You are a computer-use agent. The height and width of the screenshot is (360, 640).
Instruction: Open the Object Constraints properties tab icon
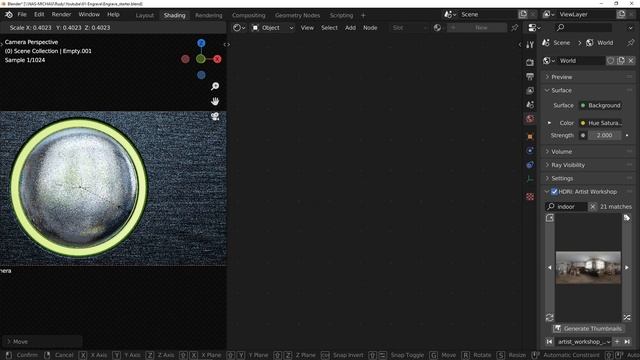530,165
